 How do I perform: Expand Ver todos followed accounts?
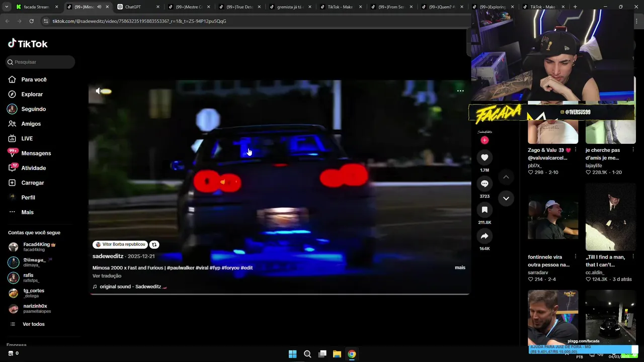point(33,324)
